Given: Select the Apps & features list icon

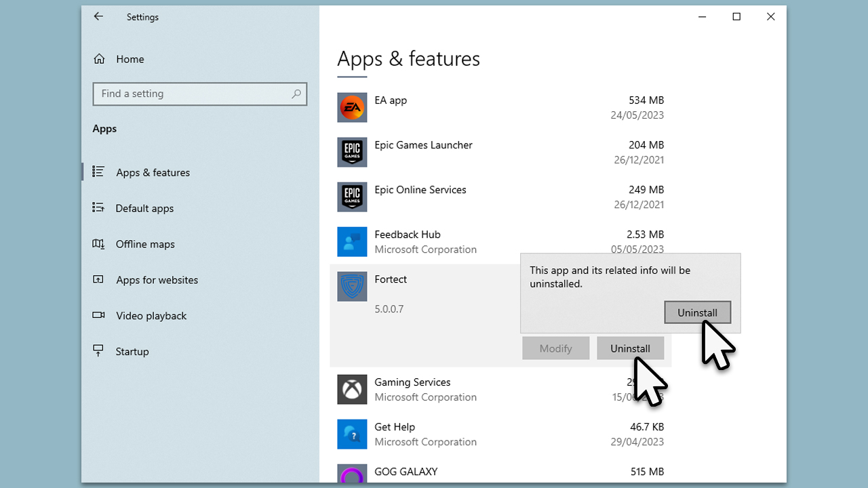Looking at the screenshot, I should [98, 172].
